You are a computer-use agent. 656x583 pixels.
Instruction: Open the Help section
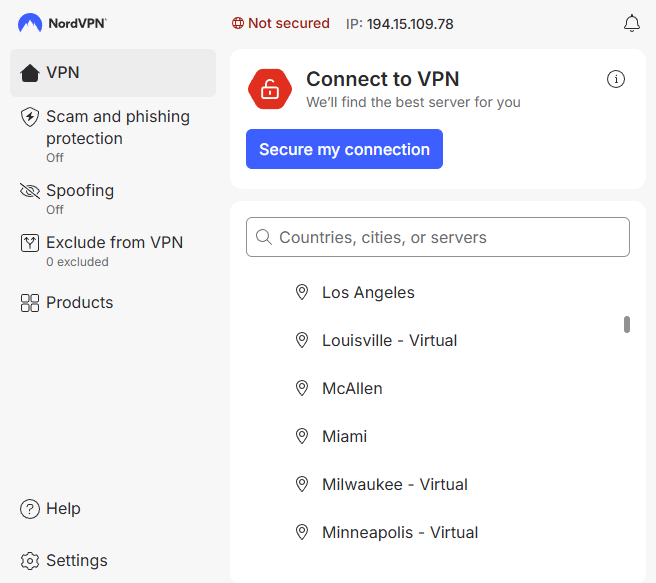113,509
